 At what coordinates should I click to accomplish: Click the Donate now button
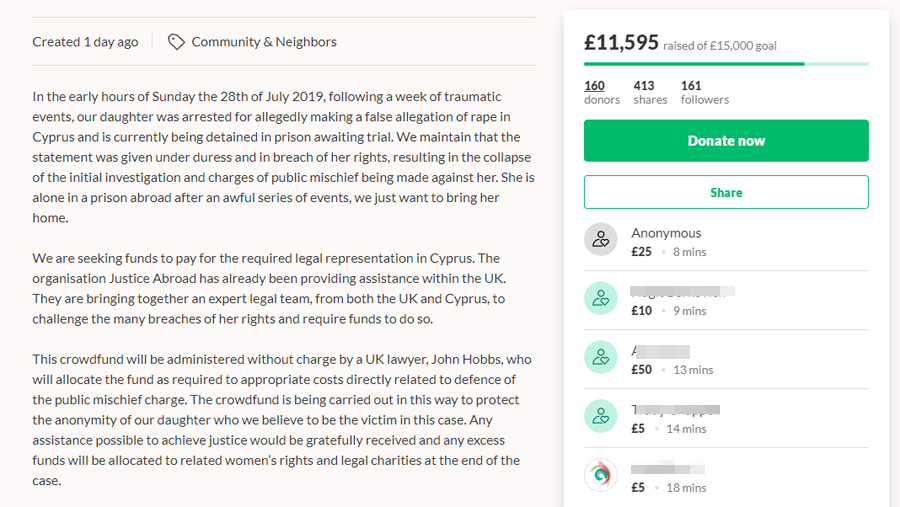pos(726,141)
